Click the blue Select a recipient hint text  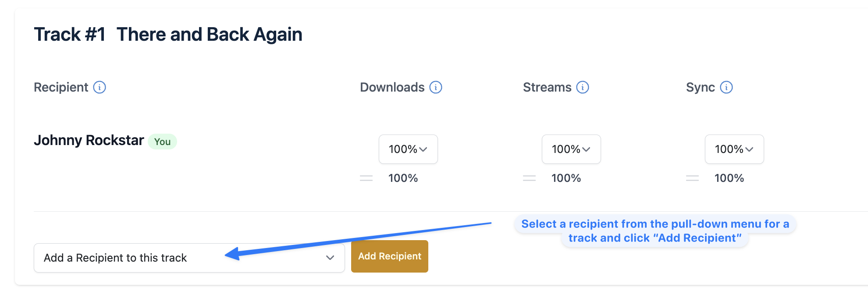[655, 231]
